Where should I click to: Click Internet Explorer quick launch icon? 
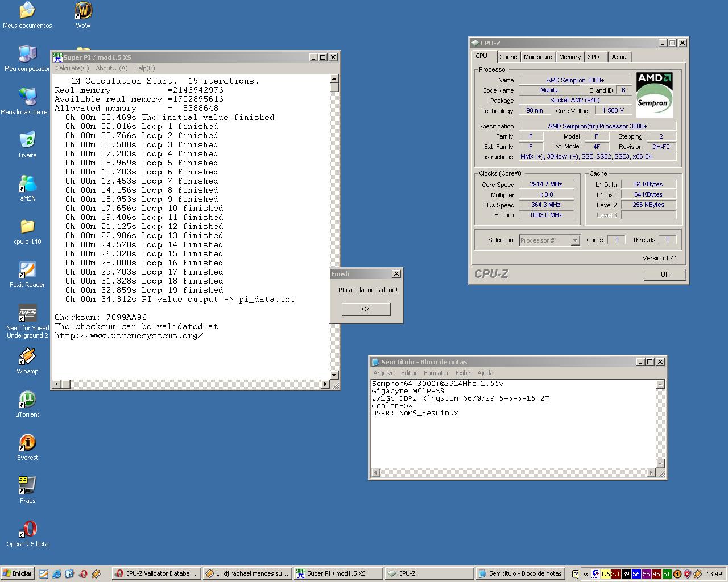57,574
